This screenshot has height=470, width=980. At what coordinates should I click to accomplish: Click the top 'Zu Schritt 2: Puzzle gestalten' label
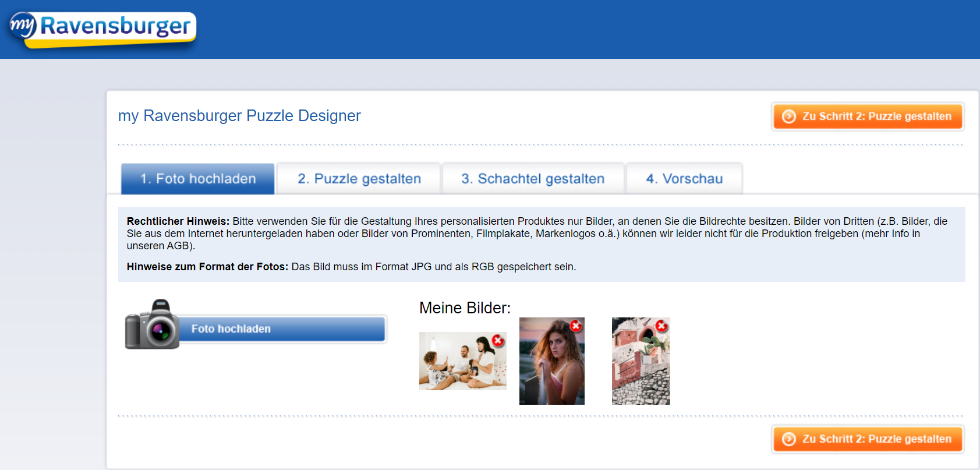(876, 116)
